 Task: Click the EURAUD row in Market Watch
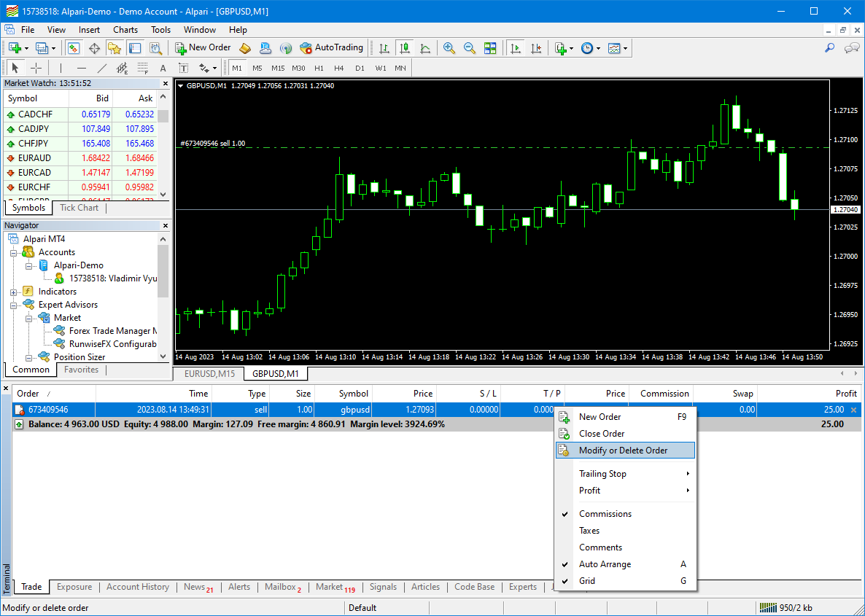point(34,158)
